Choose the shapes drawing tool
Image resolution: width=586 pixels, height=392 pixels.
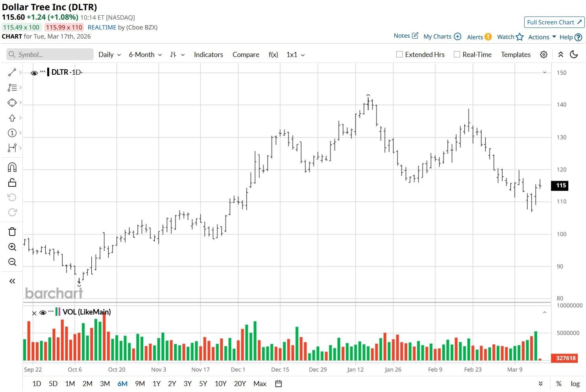(x=12, y=103)
